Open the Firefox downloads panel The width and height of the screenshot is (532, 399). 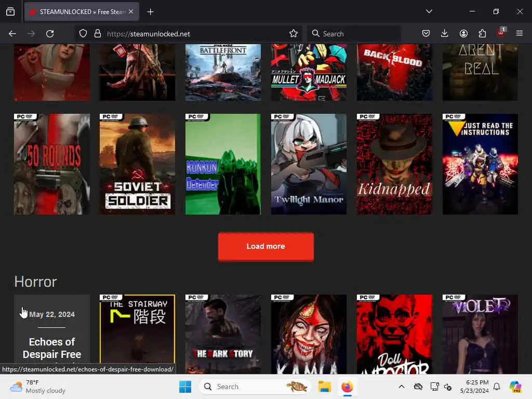[x=445, y=34]
